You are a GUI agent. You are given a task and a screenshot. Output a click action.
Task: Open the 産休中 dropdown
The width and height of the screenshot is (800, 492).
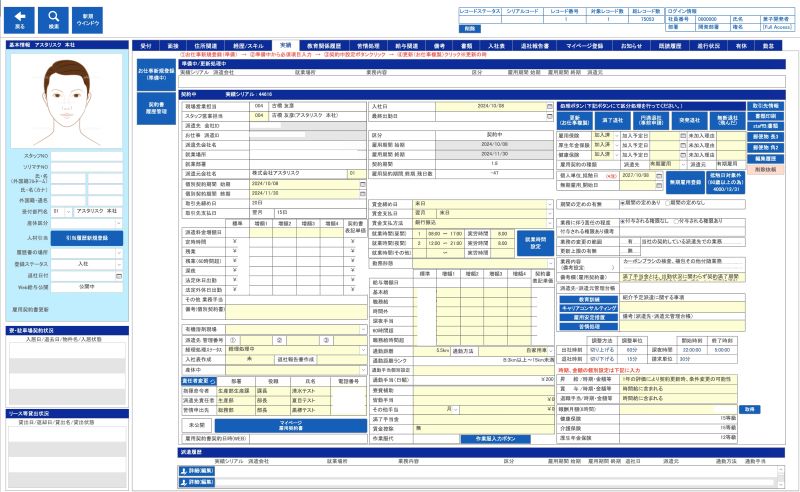(363, 370)
